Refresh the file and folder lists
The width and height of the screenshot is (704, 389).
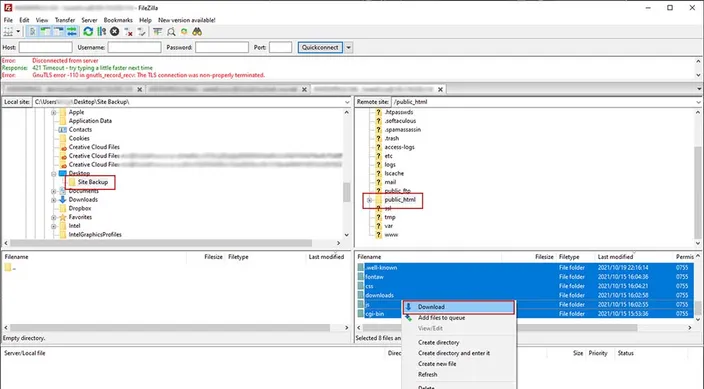click(88, 31)
